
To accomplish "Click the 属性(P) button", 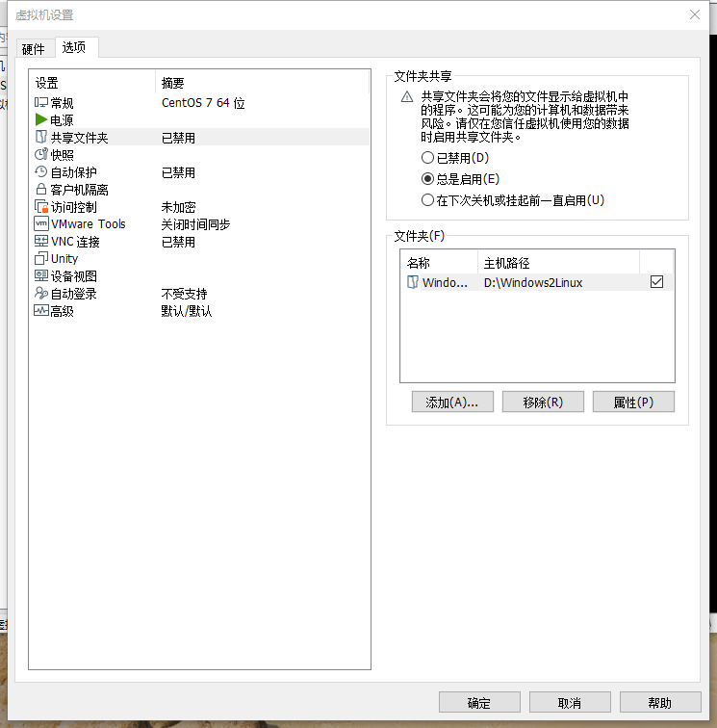I will point(633,403).
